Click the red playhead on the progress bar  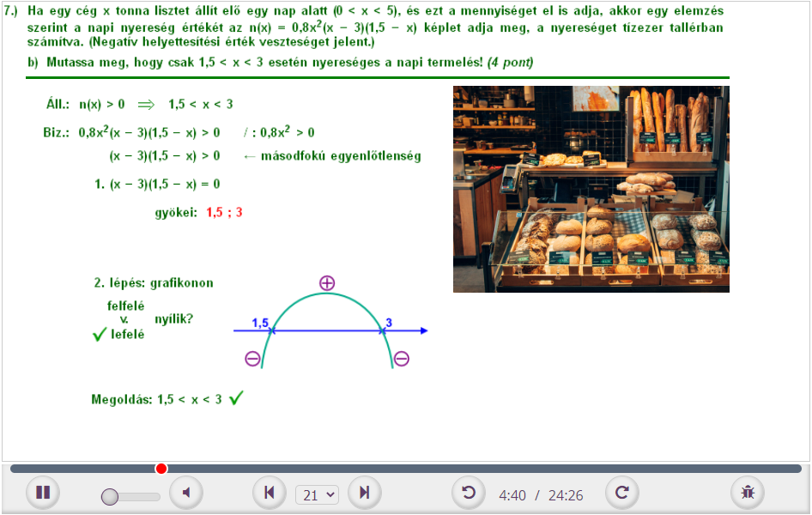[161, 469]
